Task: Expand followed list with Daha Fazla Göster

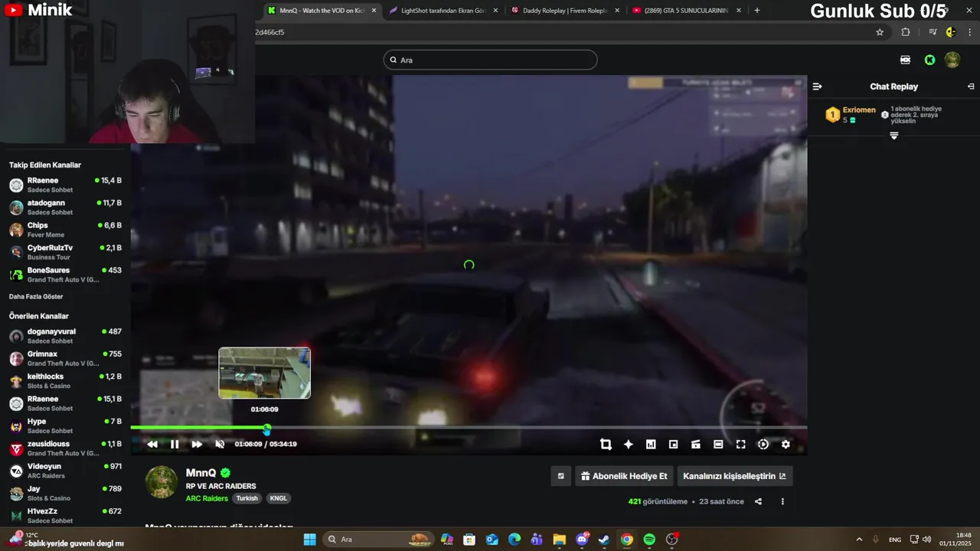Action: [36, 297]
